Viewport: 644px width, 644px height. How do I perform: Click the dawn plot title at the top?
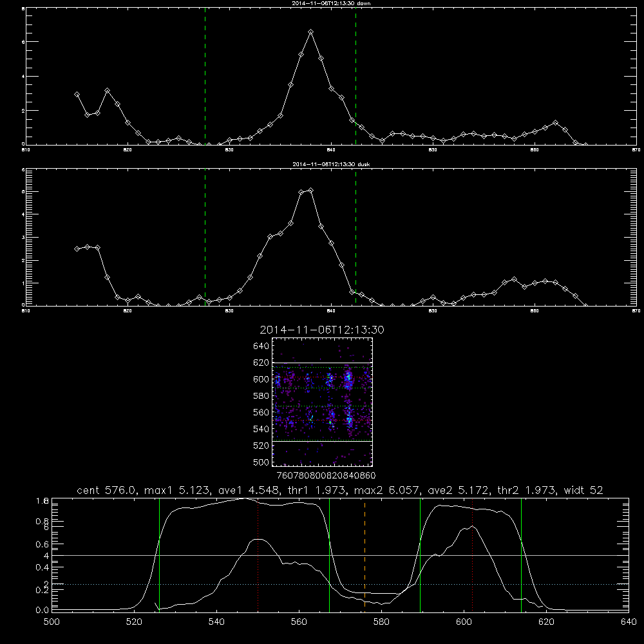pyautogui.click(x=331, y=3)
